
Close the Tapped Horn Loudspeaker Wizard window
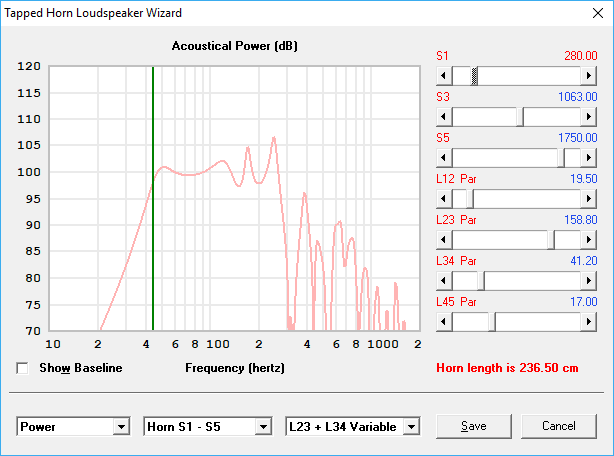pyautogui.click(x=598, y=13)
